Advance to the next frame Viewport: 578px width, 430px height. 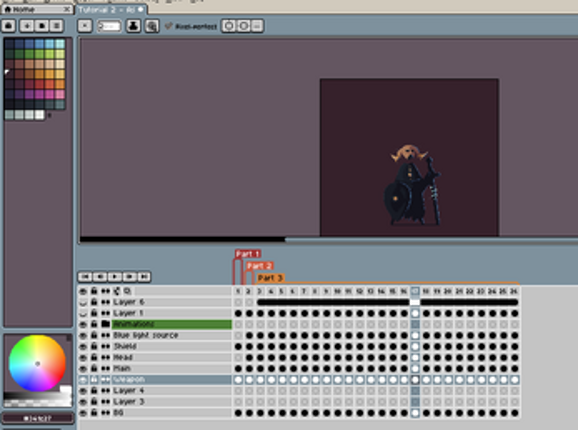pyautogui.click(x=129, y=276)
